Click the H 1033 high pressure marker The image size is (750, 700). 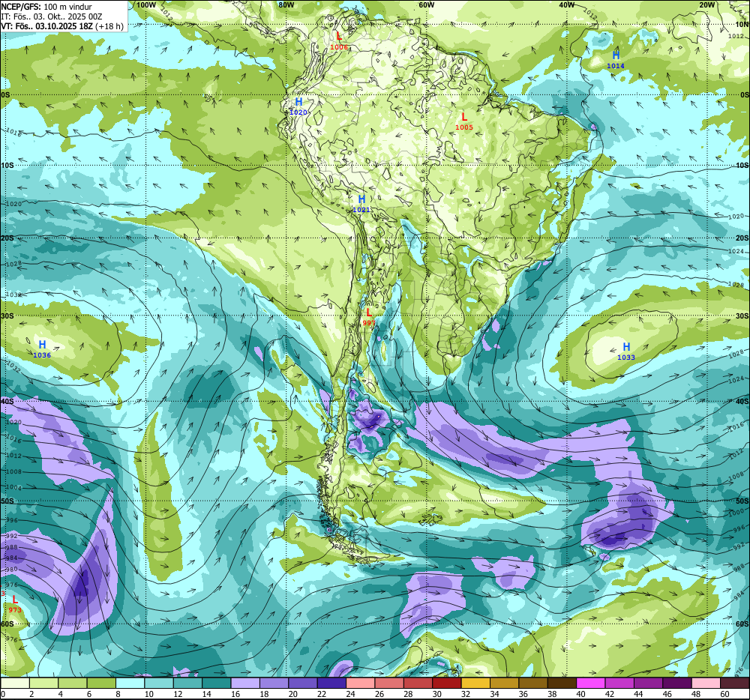(x=626, y=351)
